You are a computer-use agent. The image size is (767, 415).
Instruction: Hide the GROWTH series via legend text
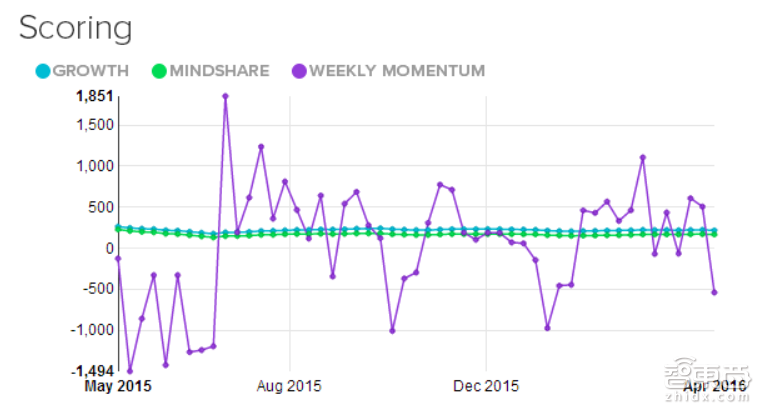coord(91,71)
